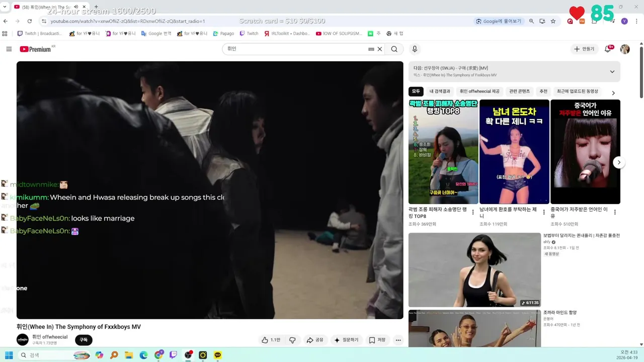
Task: Start voice search with microphone icon
Action: click(415, 49)
